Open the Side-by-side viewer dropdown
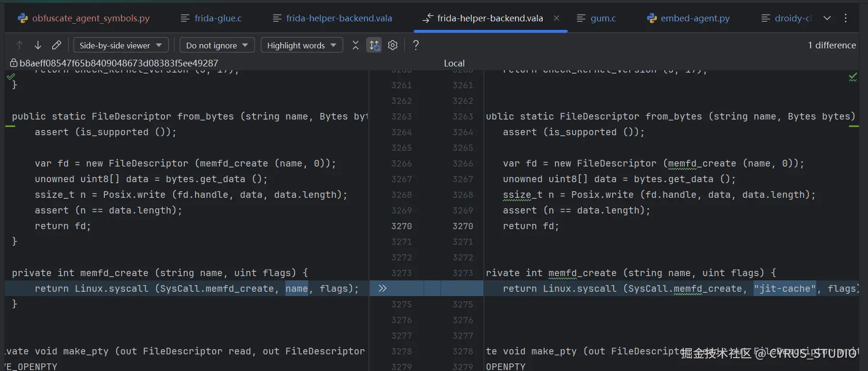Viewport: 868px width, 371px height. (121, 45)
